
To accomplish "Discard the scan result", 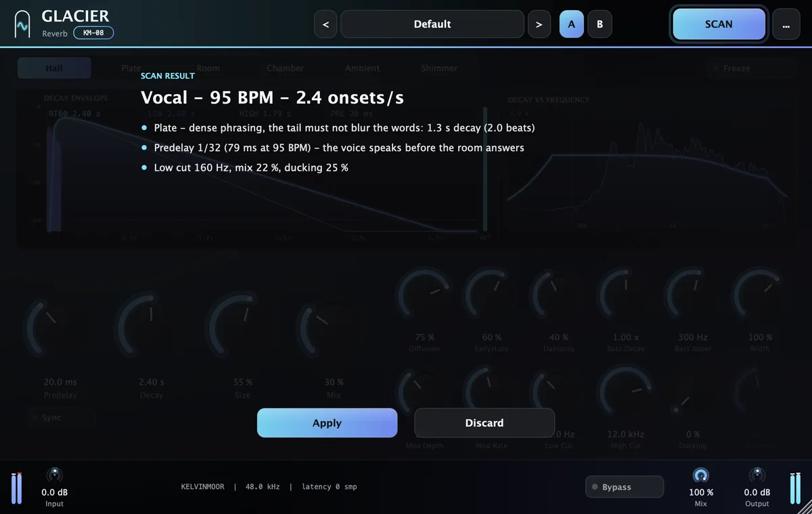I will click(x=484, y=423).
